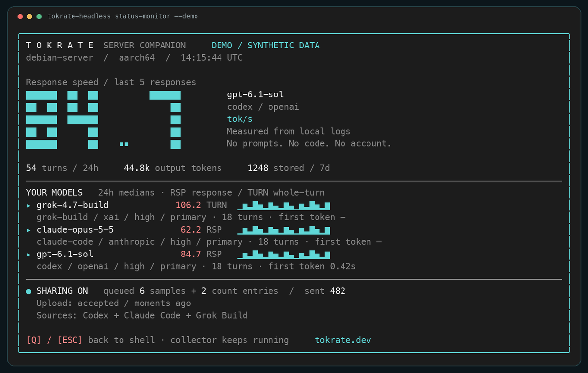The height and width of the screenshot is (373, 588).
Task: Click the TOKRATE title text
Action: (60, 46)
